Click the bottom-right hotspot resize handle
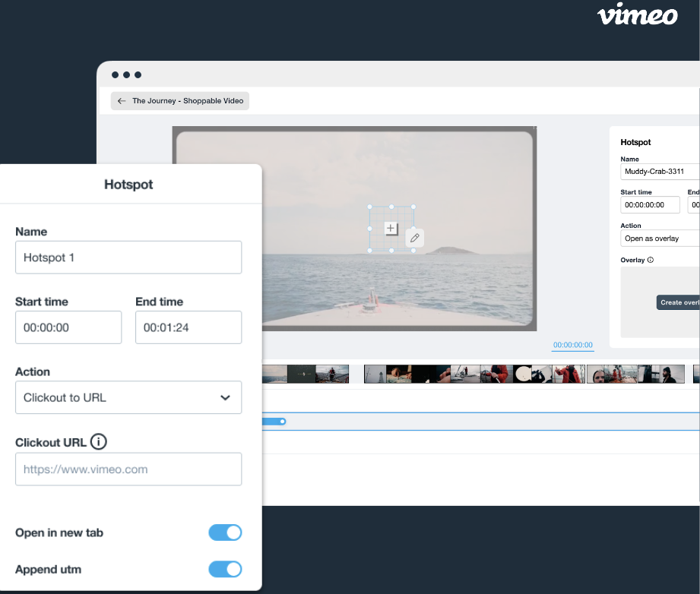 coord(413,250)
